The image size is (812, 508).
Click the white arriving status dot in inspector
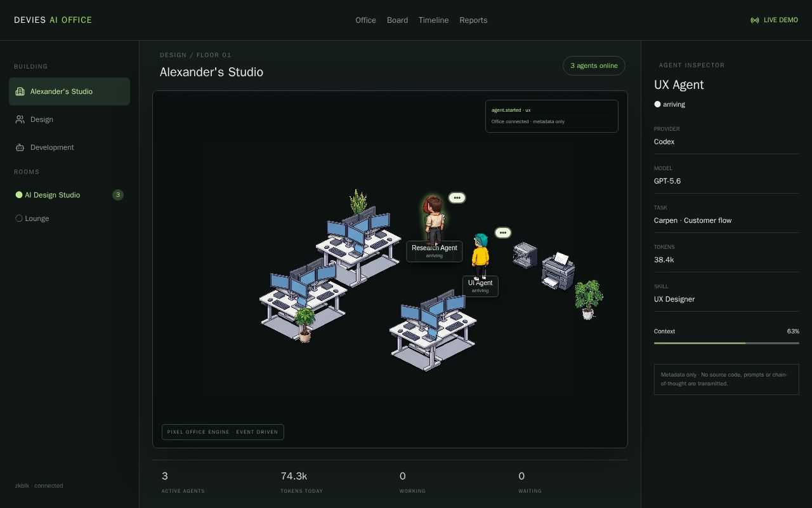pos(657,104)
